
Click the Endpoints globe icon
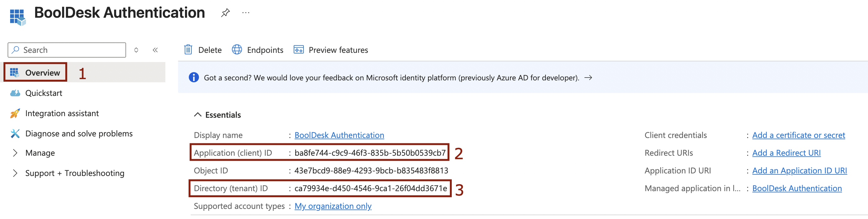pyautogui.click(x=237, y=50)
